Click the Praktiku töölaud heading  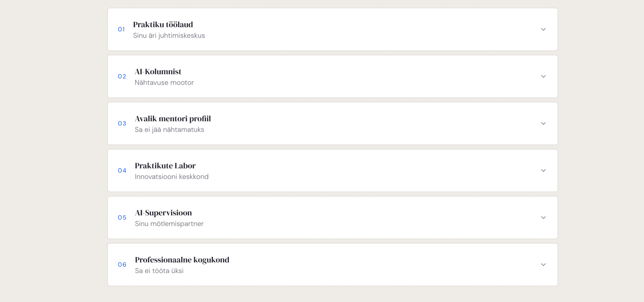(x=163, y=25)
